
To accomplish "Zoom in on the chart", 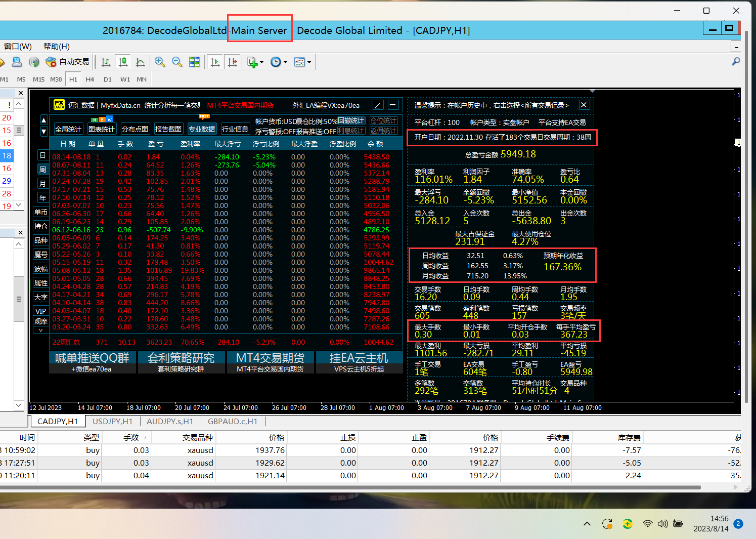I will tap(160, 62).
